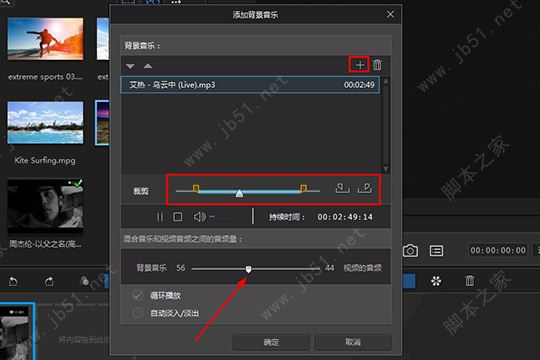
Task: Toggle the 循环播放 loop playback checkbox
Action: point(138,295)
